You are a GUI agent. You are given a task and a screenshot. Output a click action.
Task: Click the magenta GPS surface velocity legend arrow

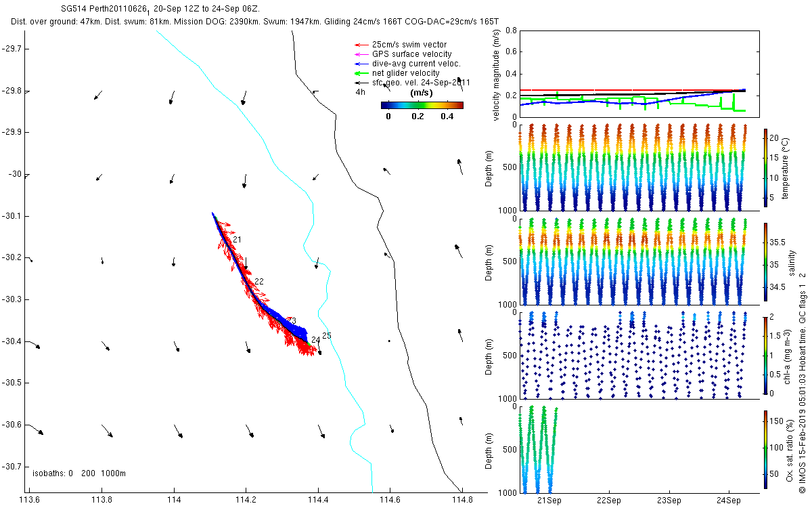(360, 54)
